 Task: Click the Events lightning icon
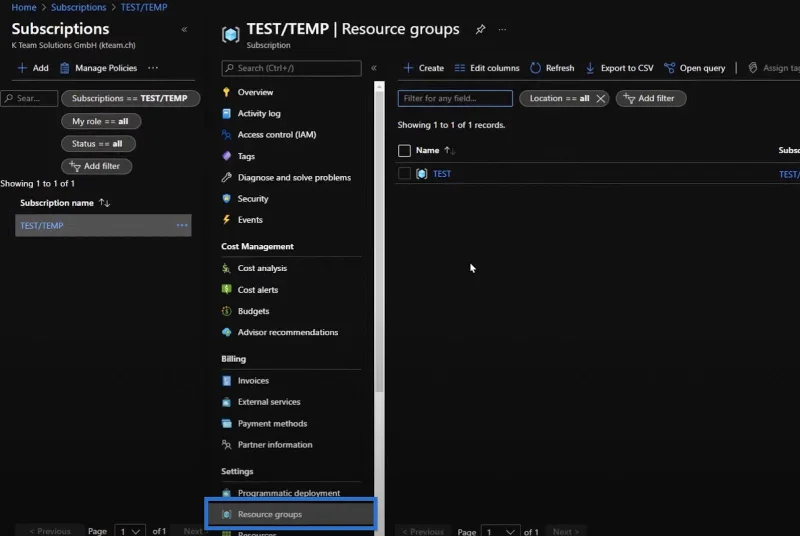pos(227,220)
